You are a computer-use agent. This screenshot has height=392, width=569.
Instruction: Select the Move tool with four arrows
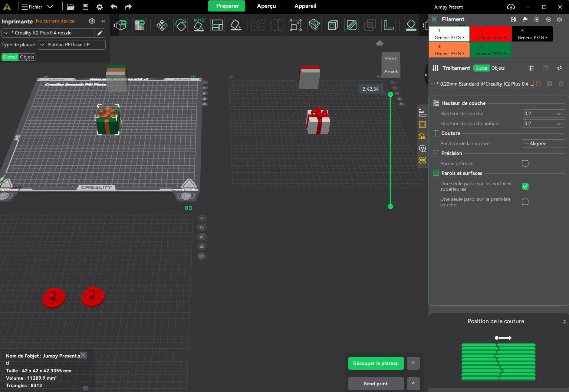tap(162, 25)
